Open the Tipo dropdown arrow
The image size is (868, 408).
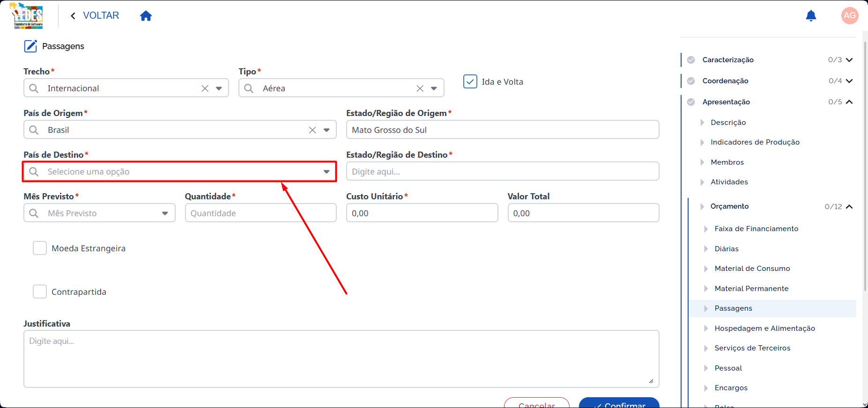(434, 88)
